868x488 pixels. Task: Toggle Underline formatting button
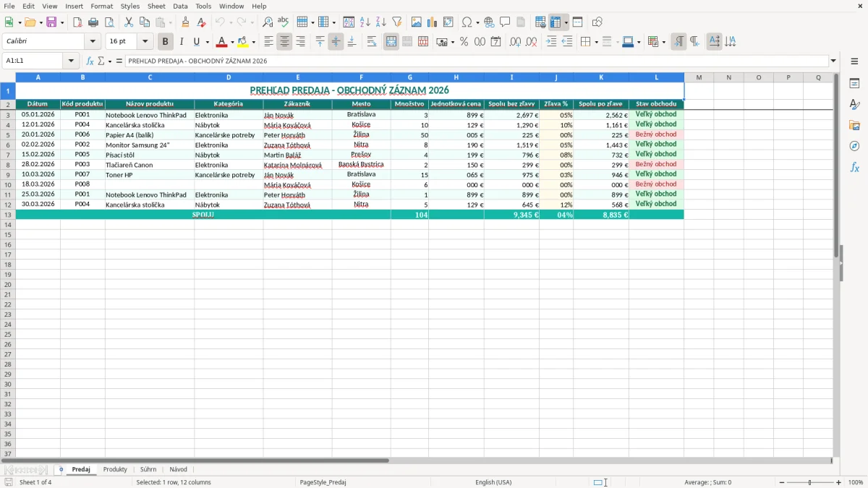click(196, 42)
